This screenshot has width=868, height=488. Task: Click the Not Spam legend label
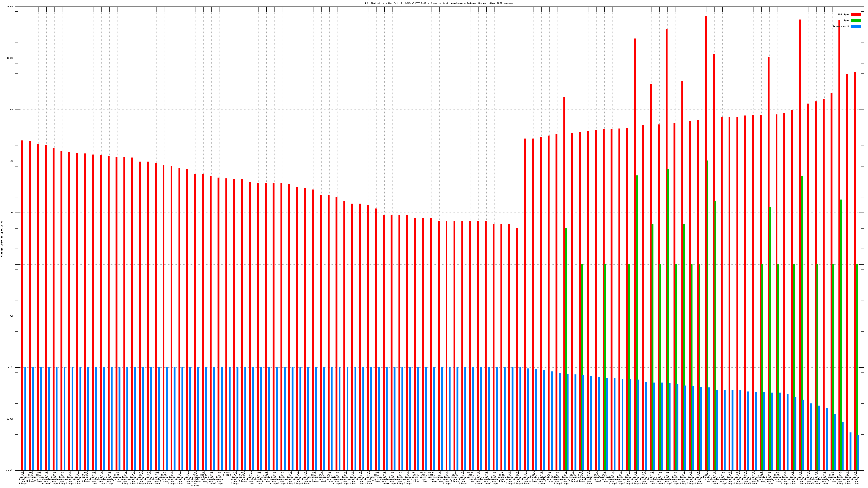(844, 14)
